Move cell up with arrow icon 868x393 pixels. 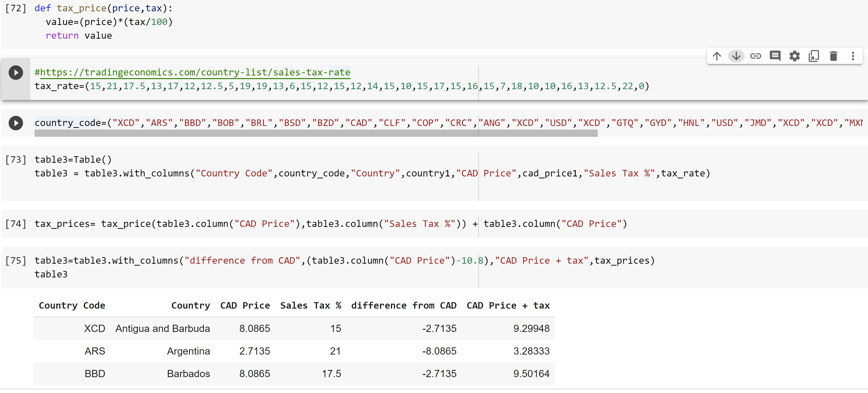click(x=717, y=56)
